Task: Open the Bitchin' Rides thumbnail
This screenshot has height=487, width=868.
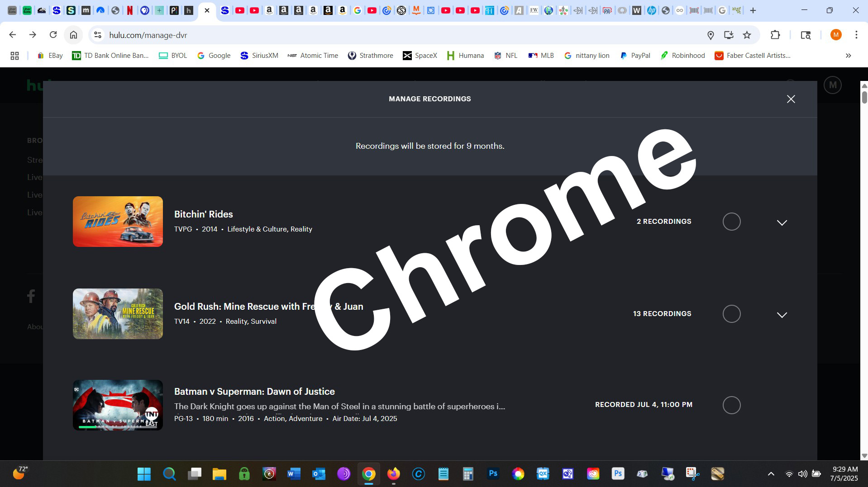Action: point(118,222)
